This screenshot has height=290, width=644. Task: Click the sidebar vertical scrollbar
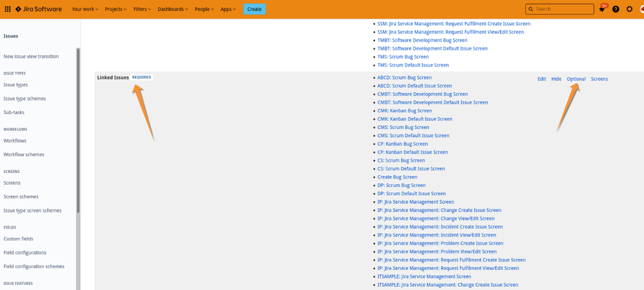78,130
